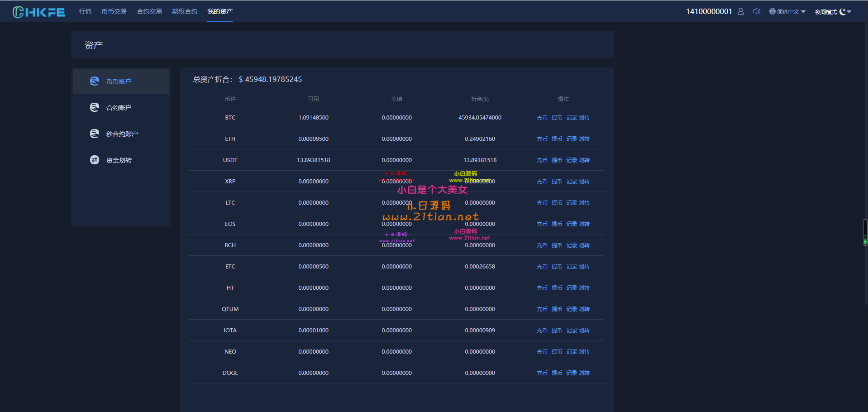Click 充币 in USDT row

pos(542,160)
